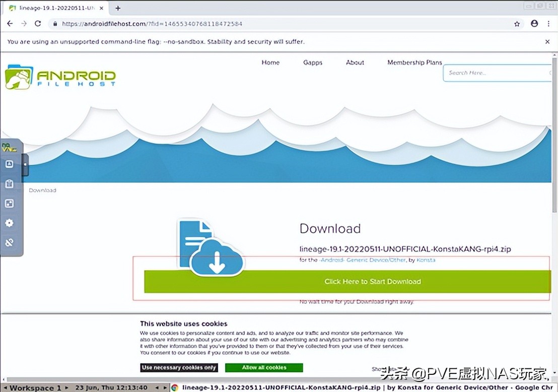Click the Android File Host logo
This screenshot has height=392, width=558.
click(x=60, y=76)
